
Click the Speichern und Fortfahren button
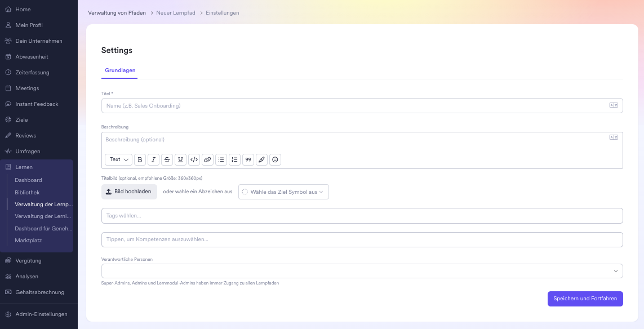(x=585, y=299)
